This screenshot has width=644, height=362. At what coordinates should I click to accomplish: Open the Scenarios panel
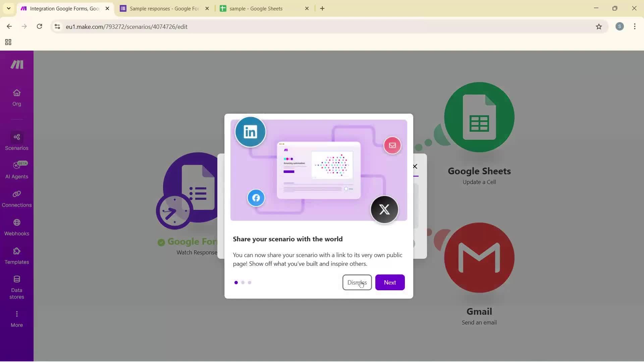point(16,142)
